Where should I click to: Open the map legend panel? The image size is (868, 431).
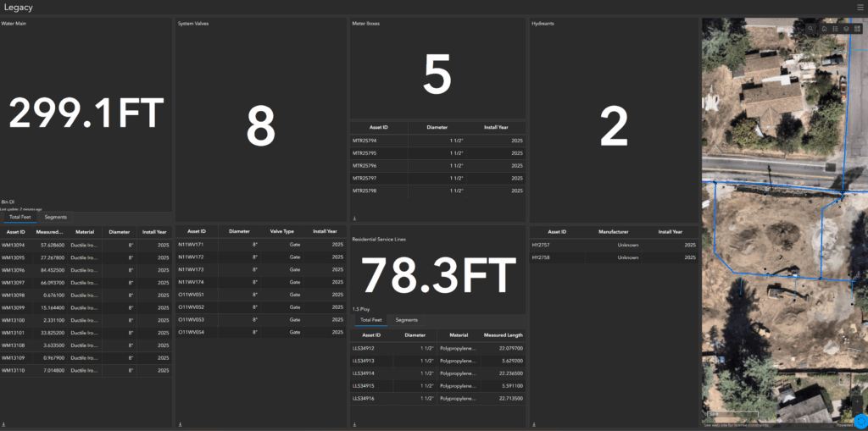coord(835,29)
